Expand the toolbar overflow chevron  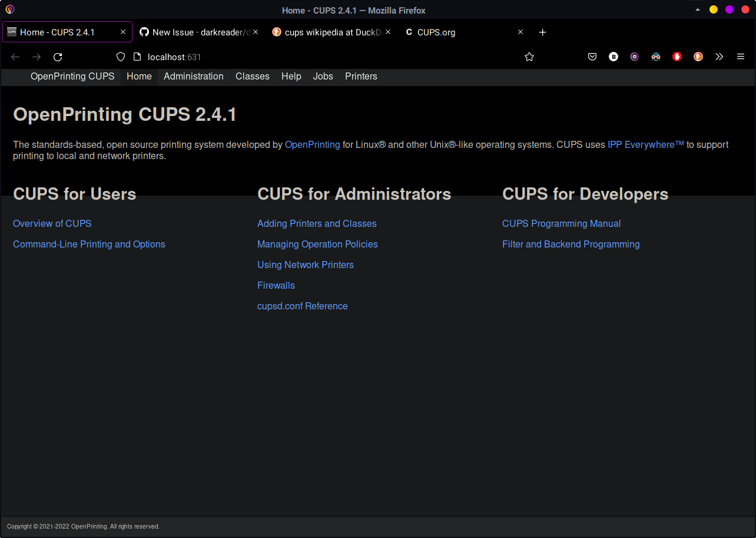(719, 57)
